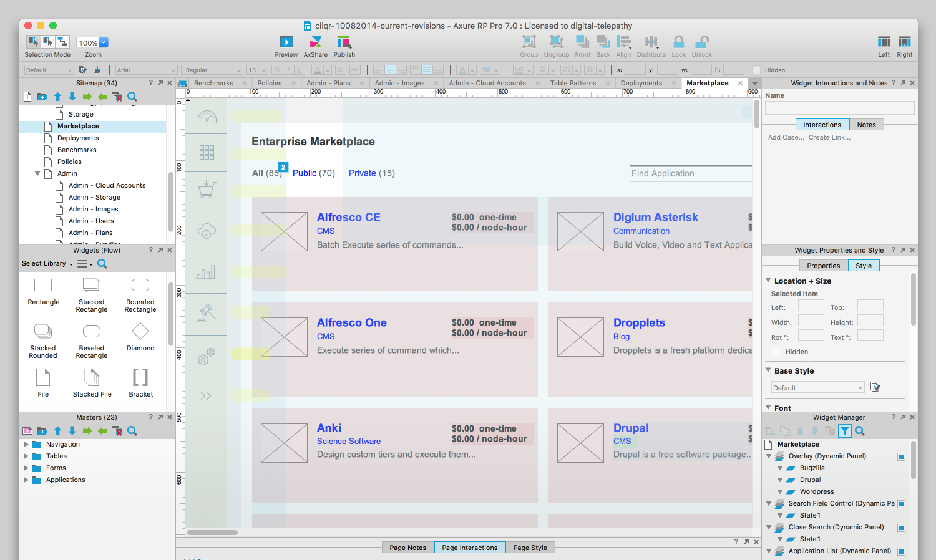
Task: Toggle the Right panes layout icon
Action: [904, 42]
